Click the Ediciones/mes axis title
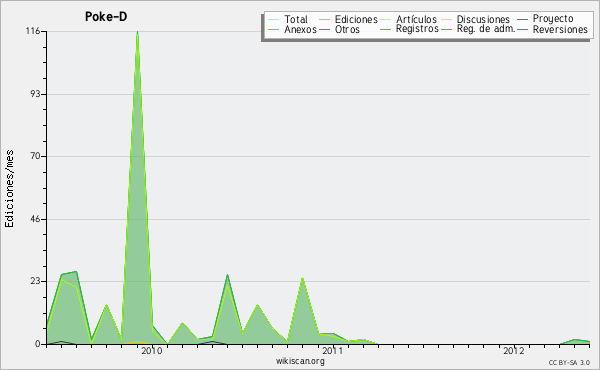This screenshot has width=600, height=370. click(9, 189)
